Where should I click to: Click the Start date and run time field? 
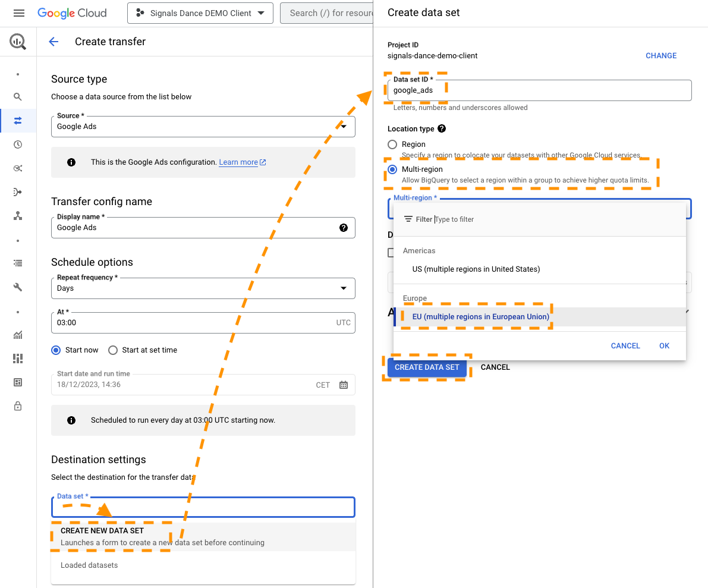point(203,385)
